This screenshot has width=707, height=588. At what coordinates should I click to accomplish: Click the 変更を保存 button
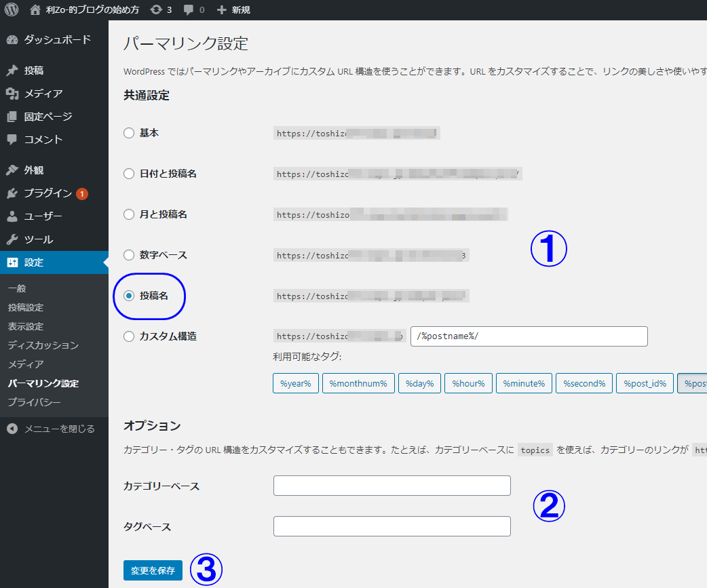[153, 570]
